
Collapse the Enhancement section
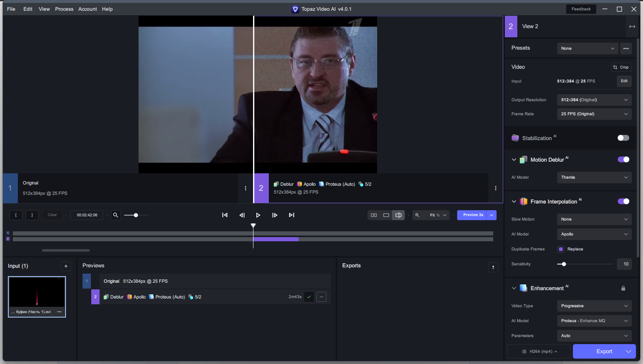[x=514, y=288]
